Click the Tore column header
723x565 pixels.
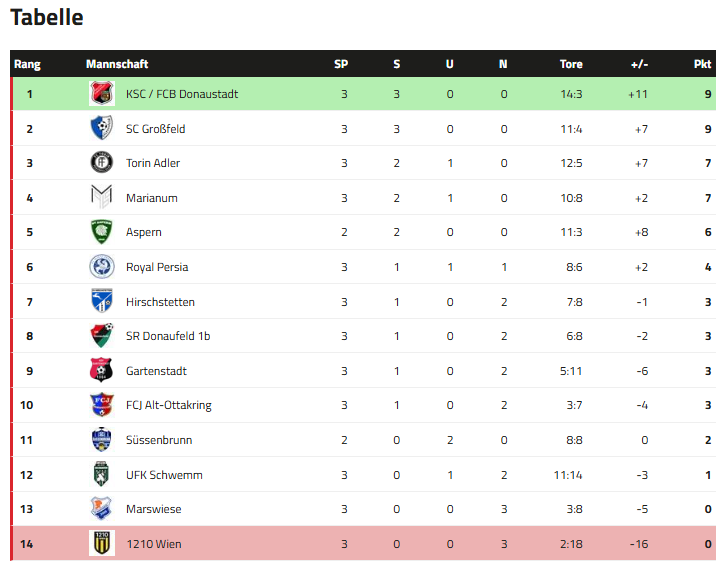(x=571, y=64)
